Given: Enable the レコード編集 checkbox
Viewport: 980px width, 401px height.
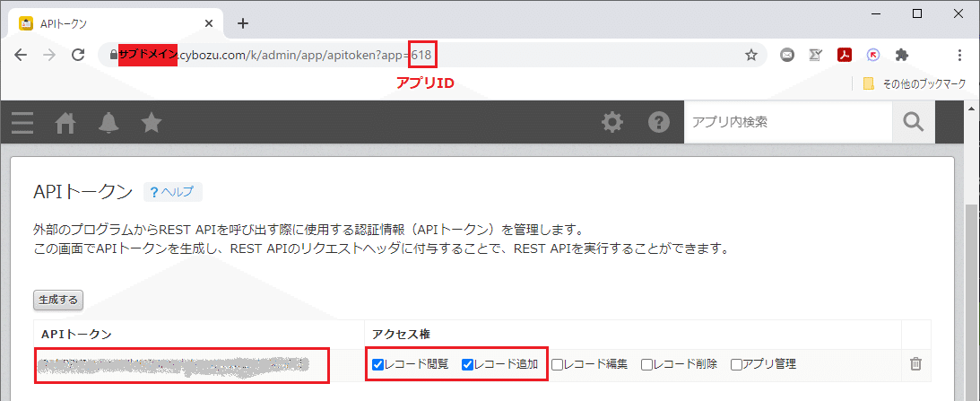Looking at the screenshot, I should click(x=557, y=364).
